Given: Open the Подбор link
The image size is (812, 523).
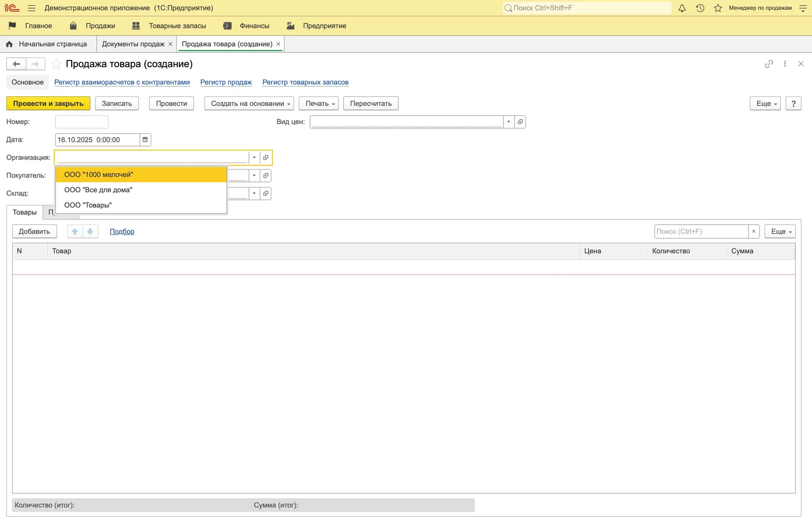Looking at the screenshot, I should (x=122, y=231).
